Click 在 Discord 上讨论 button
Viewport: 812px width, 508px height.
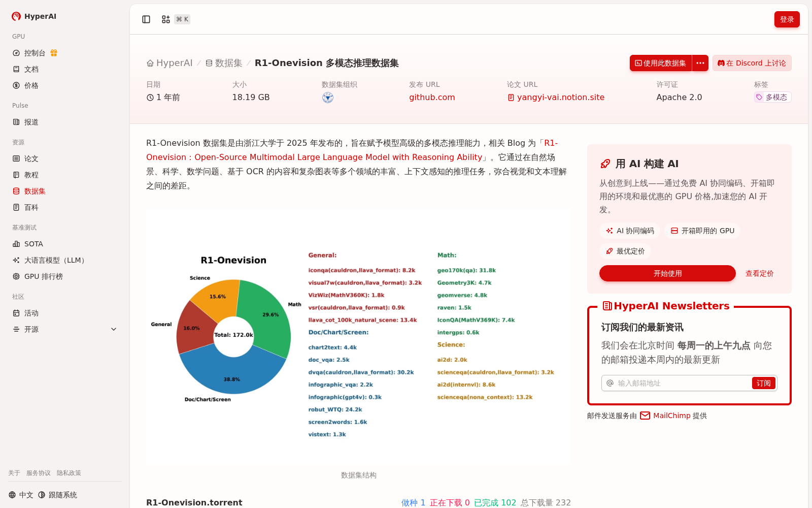(752, 63)
